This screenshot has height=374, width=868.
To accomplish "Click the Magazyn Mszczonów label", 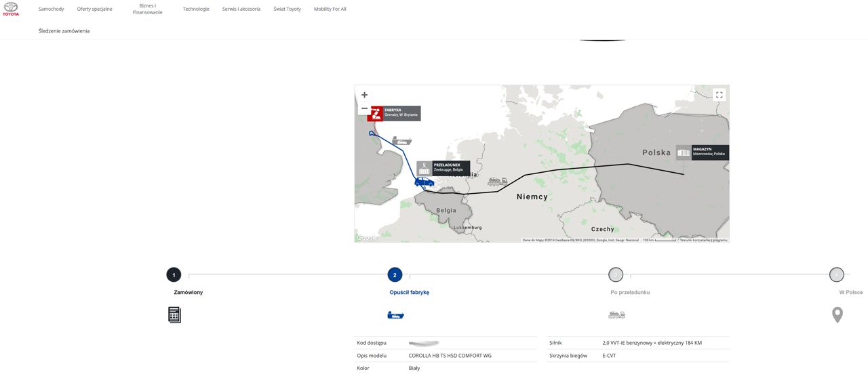I will [710, 152].
